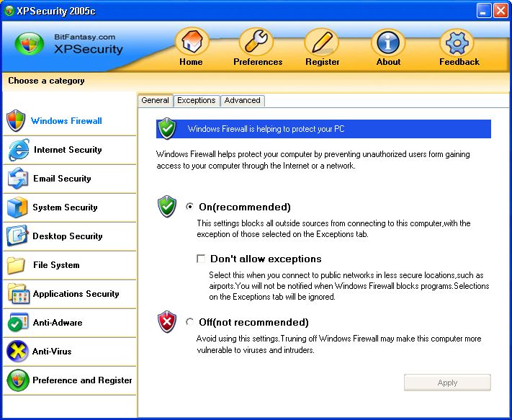Minimize the XPSecurity 2005c window
Viewport: 512px width, 420px height.
coord(484,11)
